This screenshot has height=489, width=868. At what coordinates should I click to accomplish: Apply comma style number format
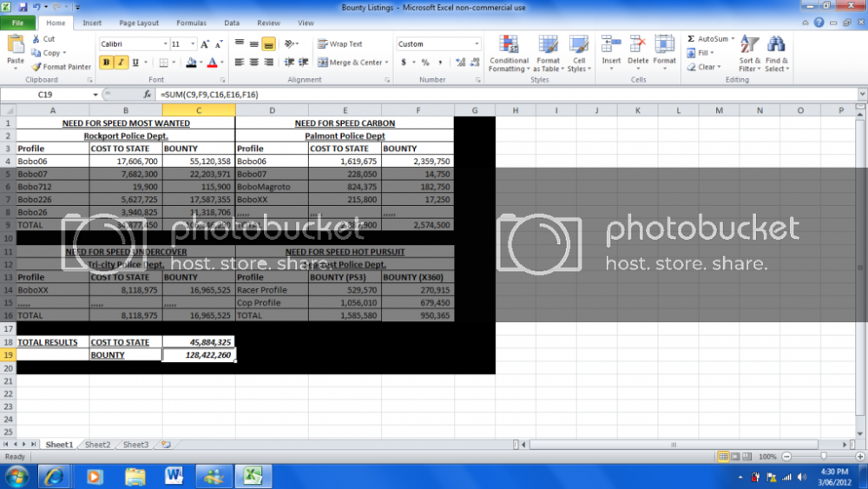pyautogui.click(x=440, y=62)
